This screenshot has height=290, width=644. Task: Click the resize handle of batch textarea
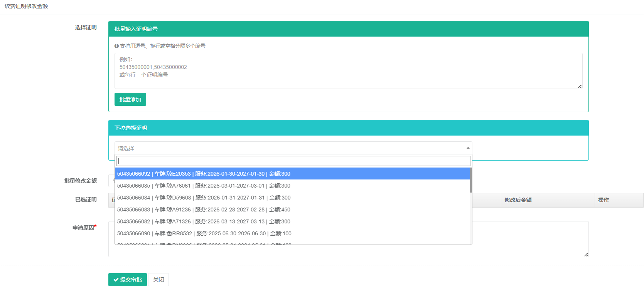(580, 86)
